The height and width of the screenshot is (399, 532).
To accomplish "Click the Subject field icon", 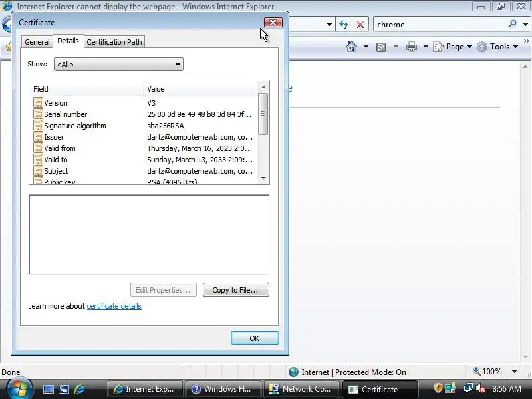I will click(38, 171).
